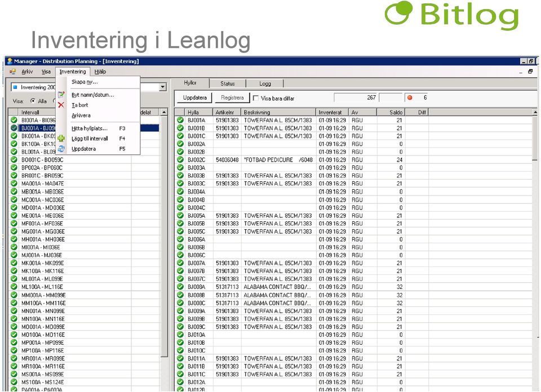The height and width of the screenshot is (392, 541).
Task: Sort by the Artikelnr column header
Action: pyautogui.click(x=227, y=112)
